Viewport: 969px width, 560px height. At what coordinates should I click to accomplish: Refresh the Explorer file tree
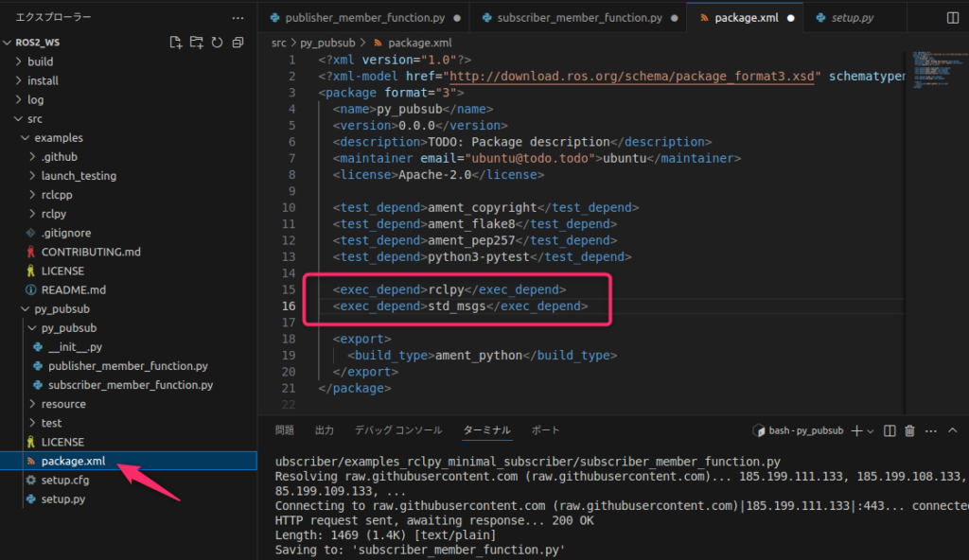(x=217, y=43)
